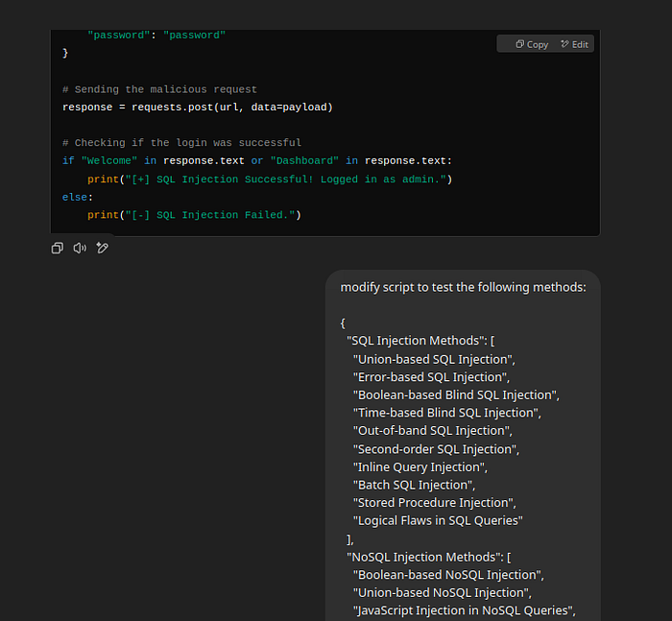Screen dimensions: 672x621
Task: Click the "Stored Procedure Injection" entry
Action: coord(435,503)
